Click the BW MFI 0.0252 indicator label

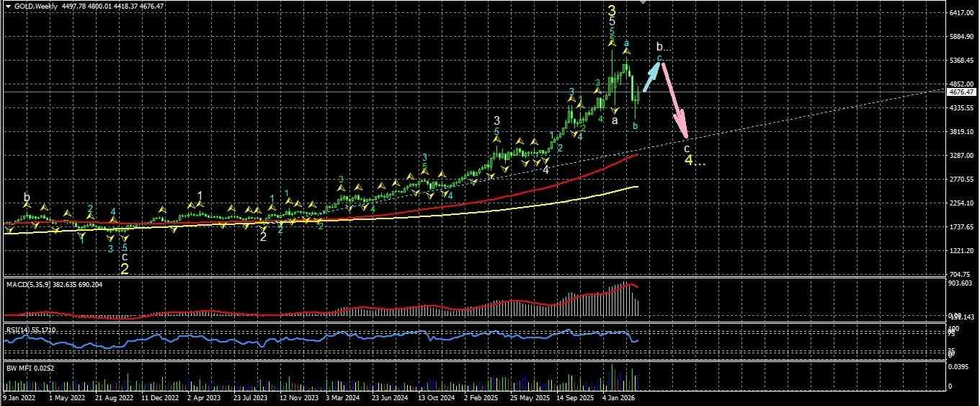coord(30,368)
